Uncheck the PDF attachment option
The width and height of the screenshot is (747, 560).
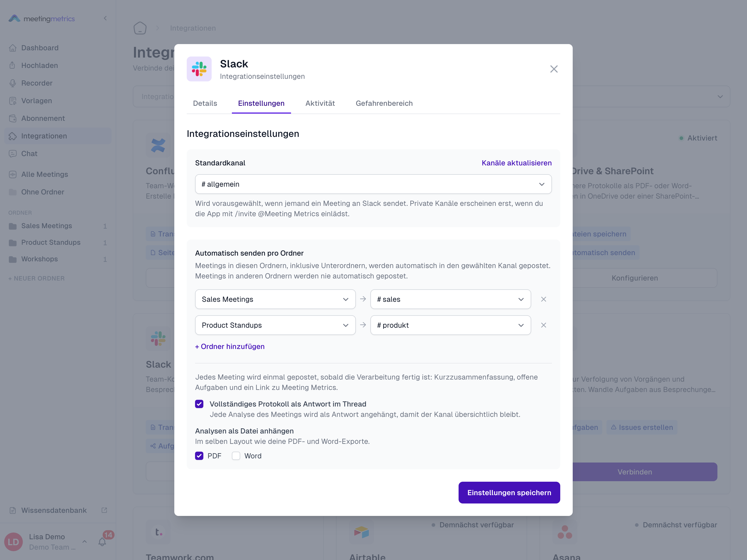(x=199, y=456)
